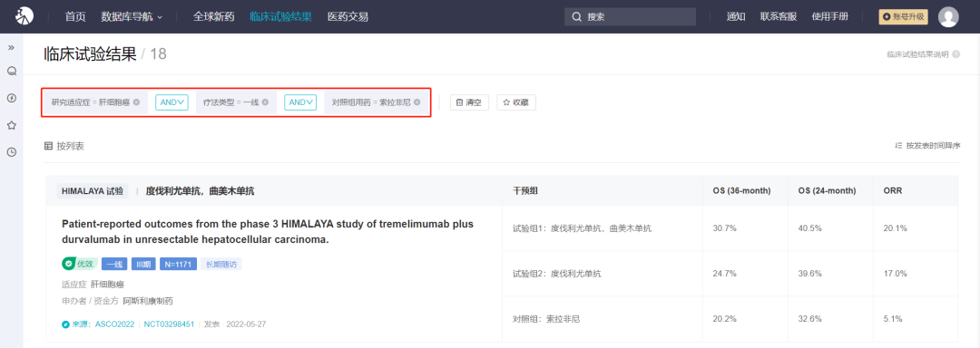This screenshot has width=980, height=348.
Task: Open the 来源: ASCO2022 source link
Action: point(98,324)
